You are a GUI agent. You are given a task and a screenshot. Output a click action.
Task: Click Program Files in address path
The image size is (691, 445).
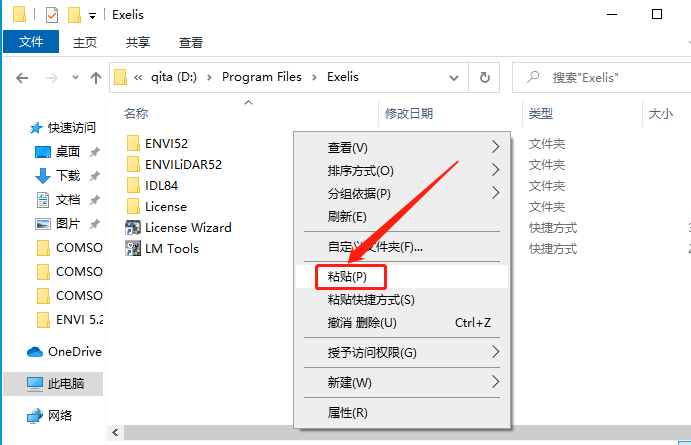click(262, 77)
